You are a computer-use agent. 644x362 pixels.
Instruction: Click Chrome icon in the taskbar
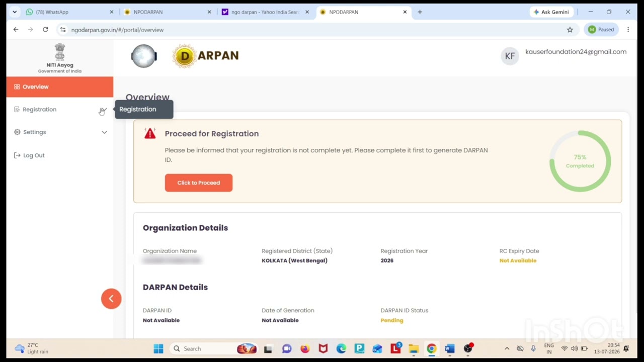click(432, 348)
